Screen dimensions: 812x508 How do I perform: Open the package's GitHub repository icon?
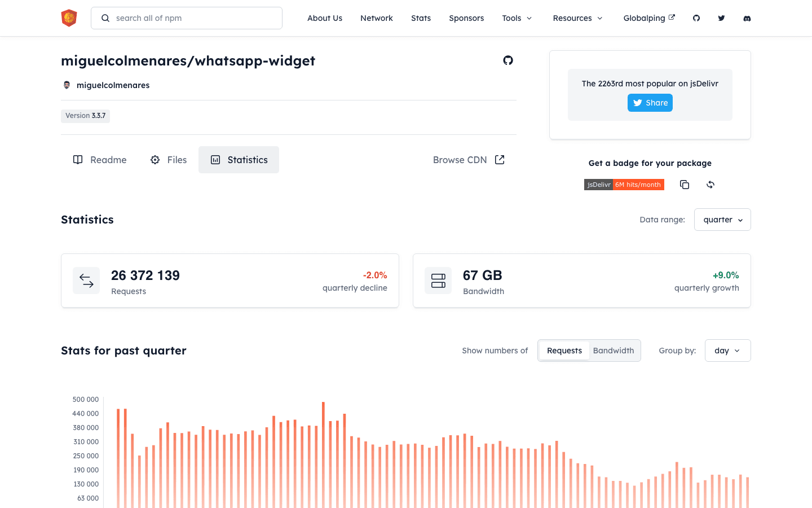[508, 60]
